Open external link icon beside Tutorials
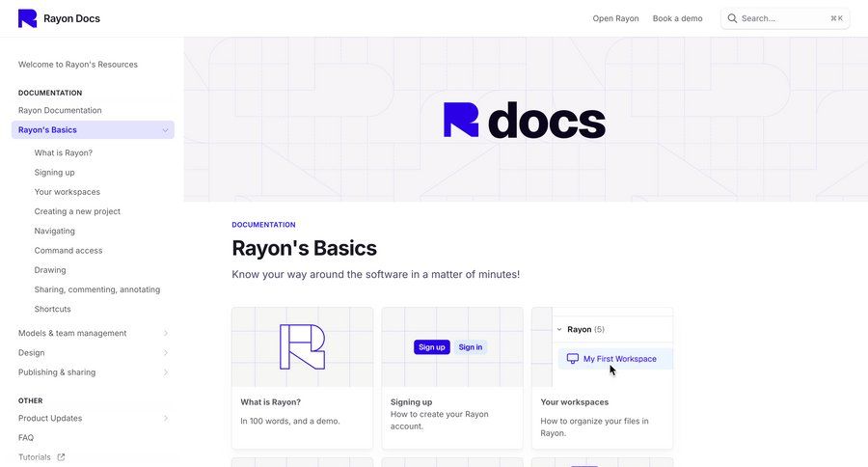Viewport: 868px width, 467px height. click(61, 457)
